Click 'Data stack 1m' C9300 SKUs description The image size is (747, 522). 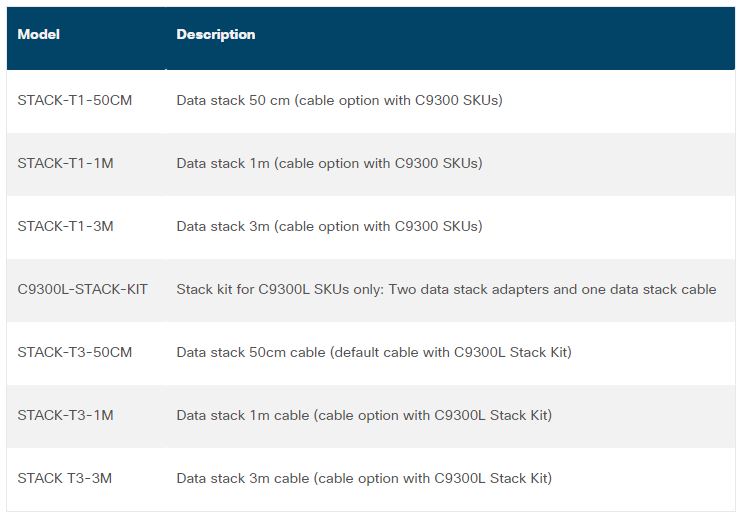330,163
